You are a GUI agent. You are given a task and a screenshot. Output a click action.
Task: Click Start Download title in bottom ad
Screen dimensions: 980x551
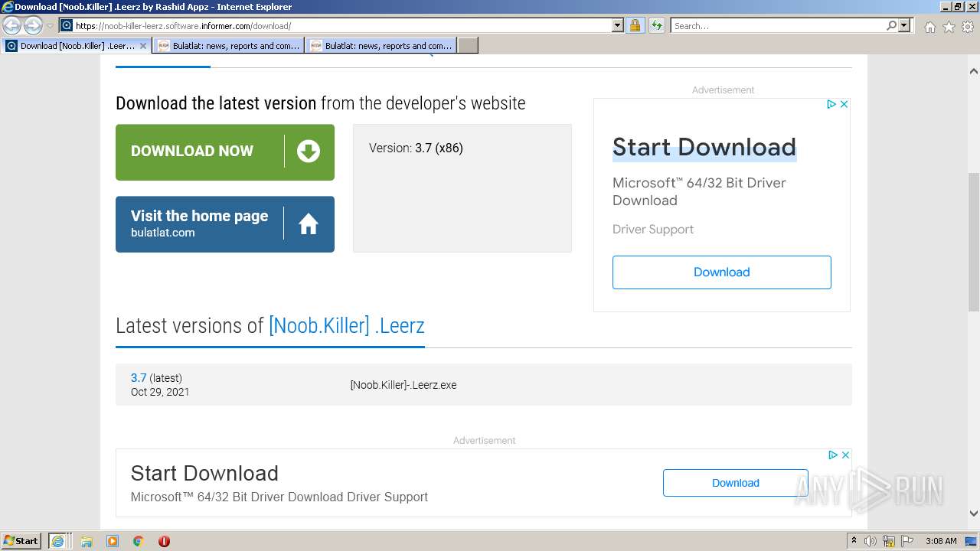pos(204,473)
